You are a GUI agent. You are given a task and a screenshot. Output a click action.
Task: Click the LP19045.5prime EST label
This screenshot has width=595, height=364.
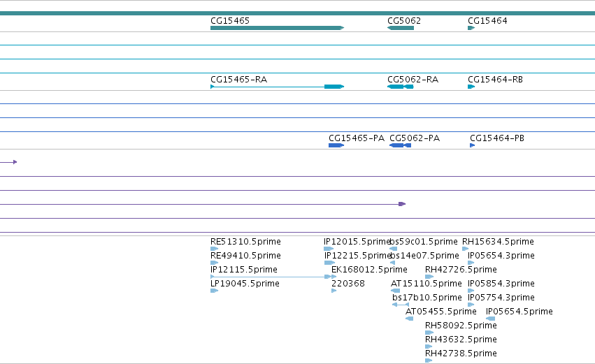coord(245,284)
